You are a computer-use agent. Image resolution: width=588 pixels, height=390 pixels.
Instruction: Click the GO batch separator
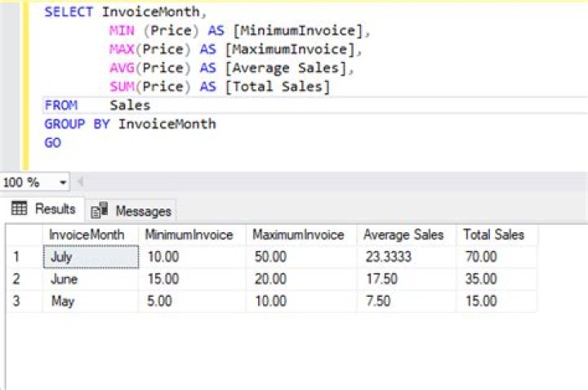click(x=52, y=142)
